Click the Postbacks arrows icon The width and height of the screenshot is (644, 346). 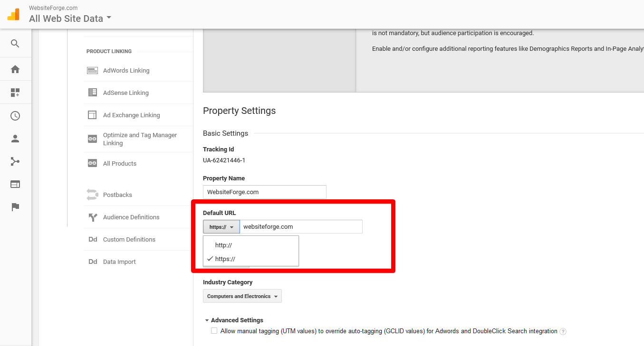coord(92,195)
